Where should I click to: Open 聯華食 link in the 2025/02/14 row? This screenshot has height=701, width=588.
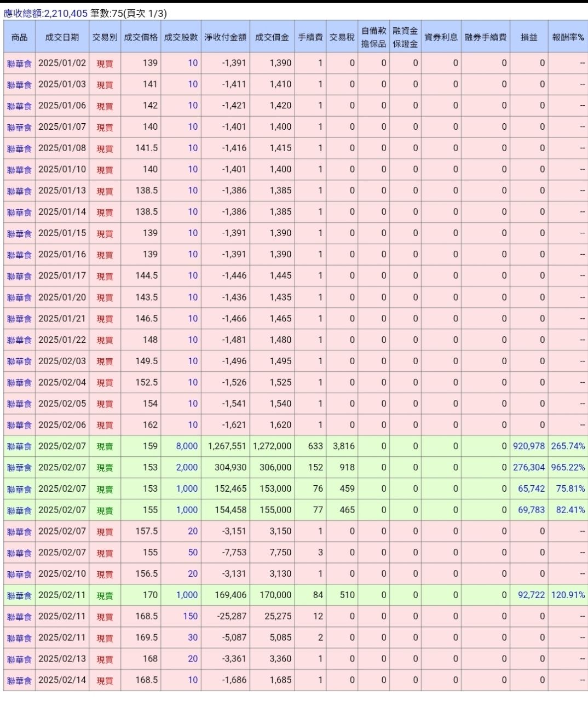click(x=19, y=681)
